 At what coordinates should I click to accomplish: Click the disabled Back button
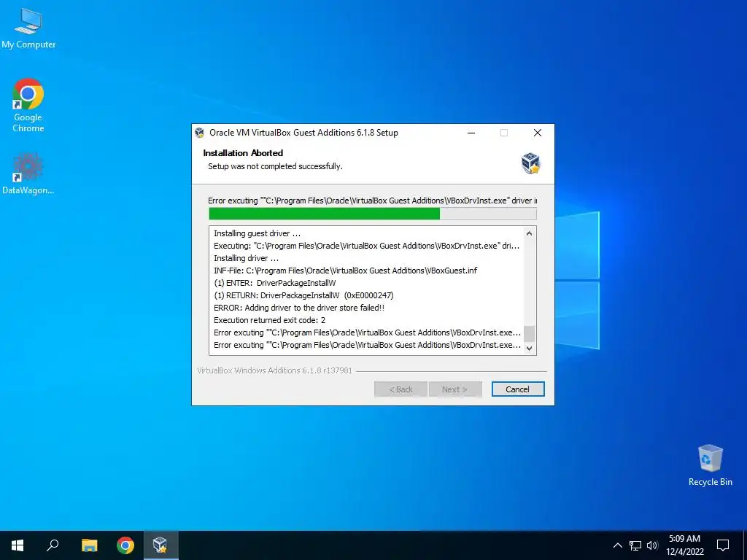tap(400, 389)
